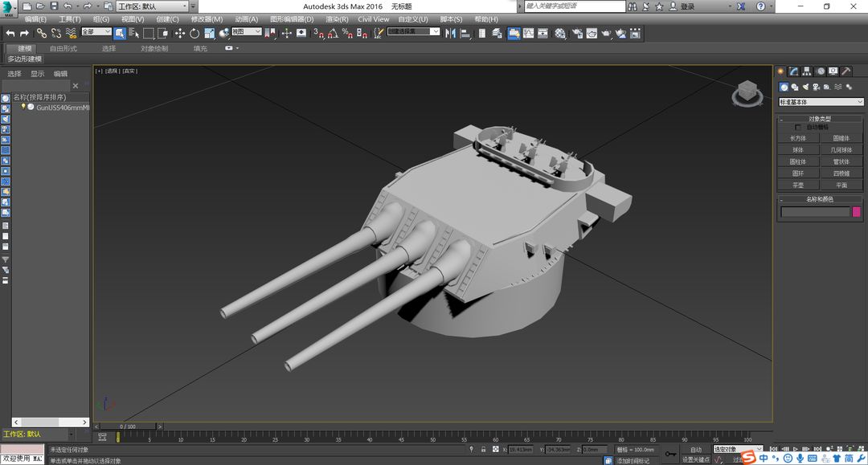Enable the 自动栅格 autogrid checkbox
This screenshot has width=868, height=465.
coord(798,127)
